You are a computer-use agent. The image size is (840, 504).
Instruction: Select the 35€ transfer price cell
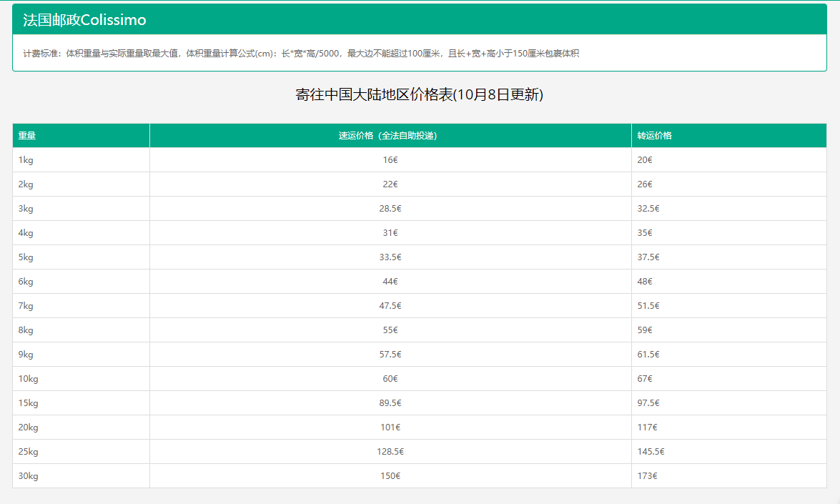tap(729, 233)
